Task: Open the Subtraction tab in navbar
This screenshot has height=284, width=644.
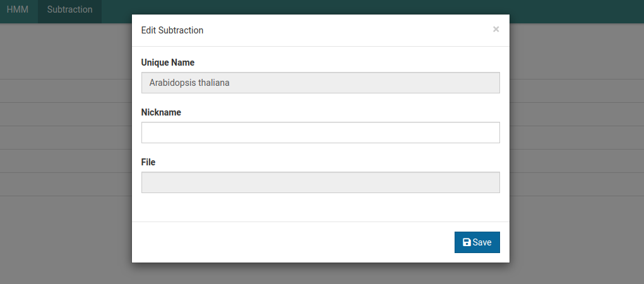Action: coord(69,9)
